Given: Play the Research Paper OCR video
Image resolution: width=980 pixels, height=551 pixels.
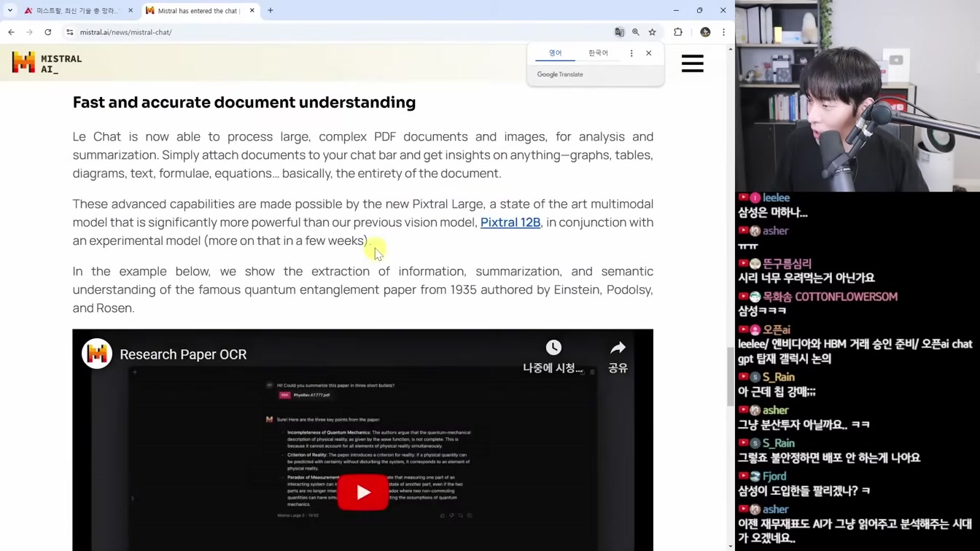Looking at the screenshot, I should (362, 492).
